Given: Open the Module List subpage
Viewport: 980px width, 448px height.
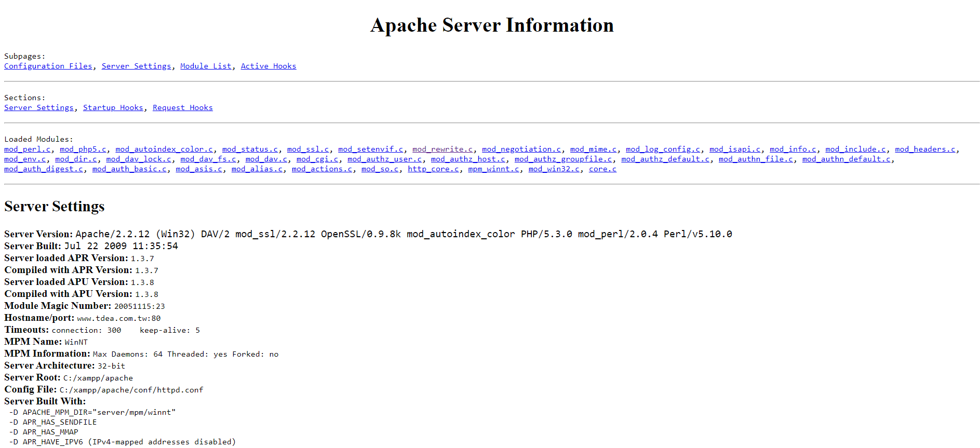Looking at the screenshot, I should point(206,66).
